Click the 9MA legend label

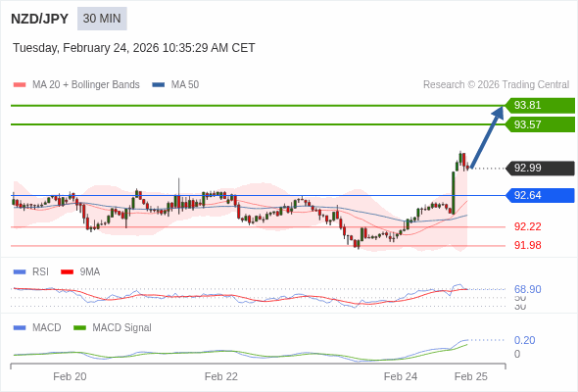90,272
